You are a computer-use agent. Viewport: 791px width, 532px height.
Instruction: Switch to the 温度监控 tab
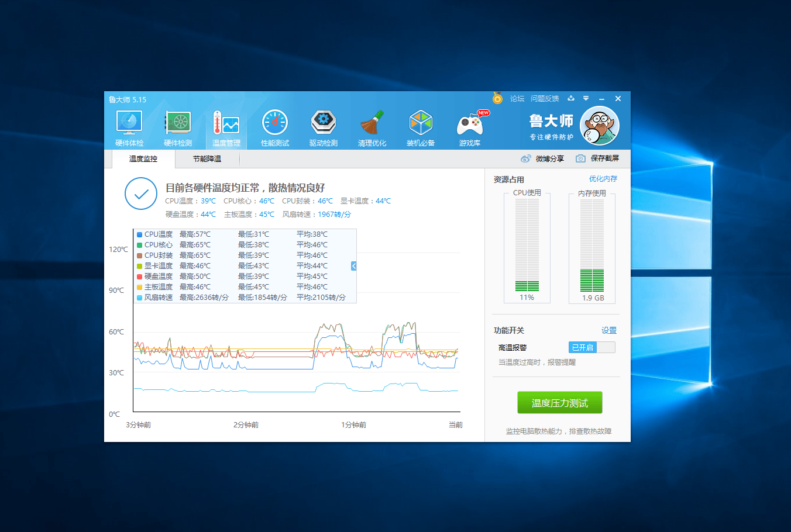coord(143,158)
